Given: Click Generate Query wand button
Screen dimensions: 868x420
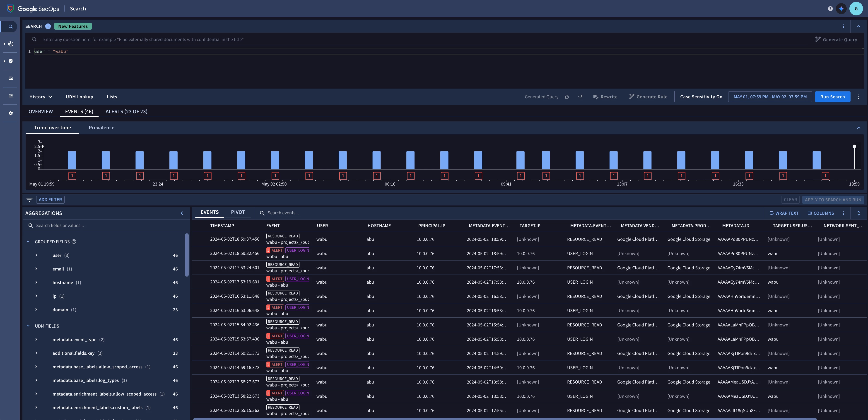Looking at the screenshot, I should (x=836, y=39).
